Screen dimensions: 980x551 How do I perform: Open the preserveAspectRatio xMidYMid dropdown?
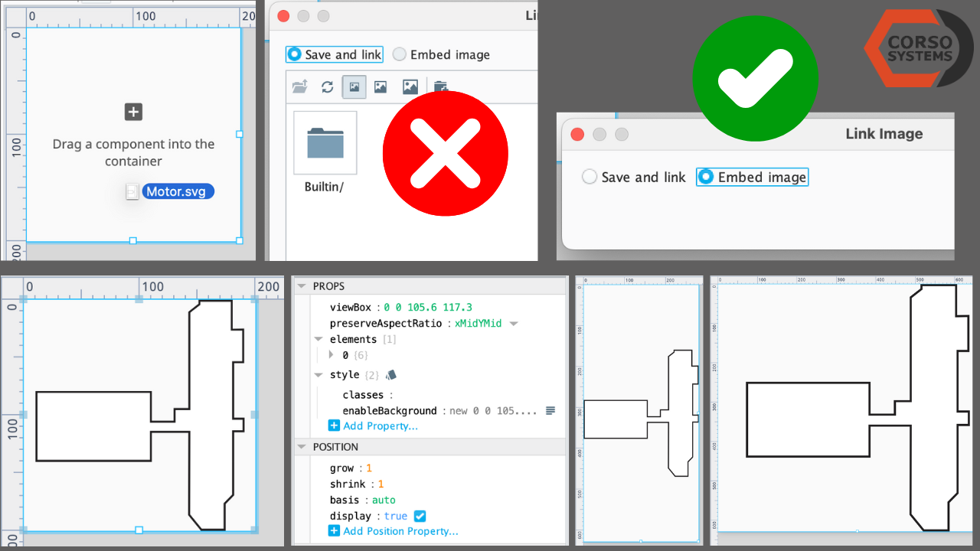pos(513,323)
